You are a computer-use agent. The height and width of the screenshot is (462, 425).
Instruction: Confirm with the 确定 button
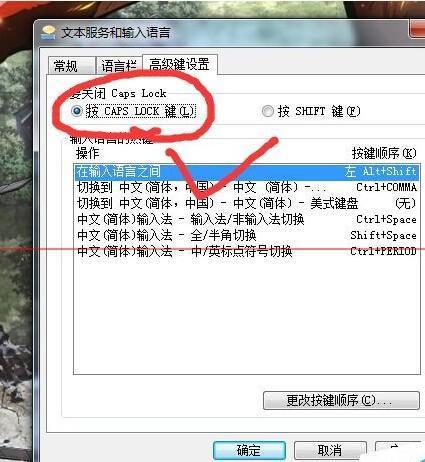[249, 451]
